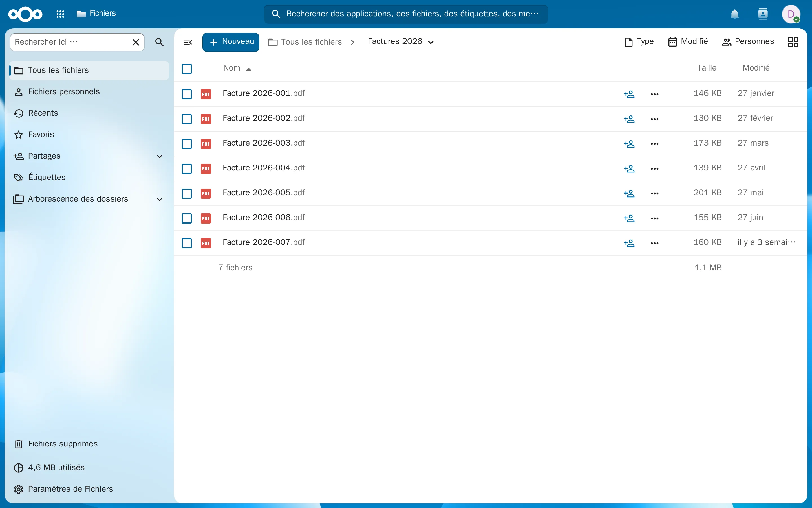Open Paramètres de Fichiers settings
This screenshot has width=812, height=508.
(89, 489)
